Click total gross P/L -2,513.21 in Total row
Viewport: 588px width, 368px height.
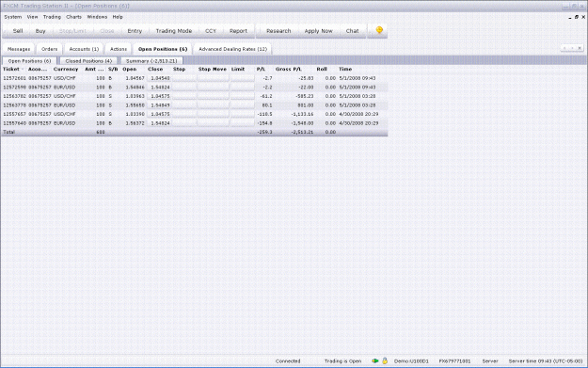point(303,132)
